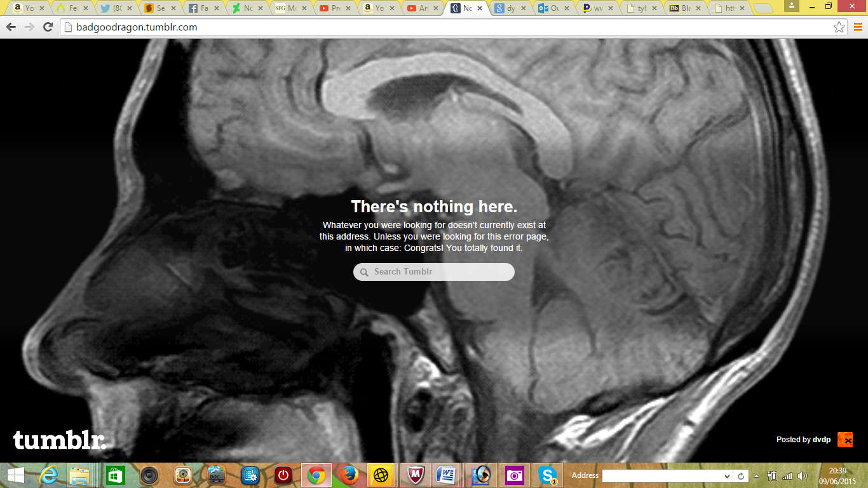Open Skype from the taskbar
The height and width of the screenshot is (488, 868).
click(548, 475)
